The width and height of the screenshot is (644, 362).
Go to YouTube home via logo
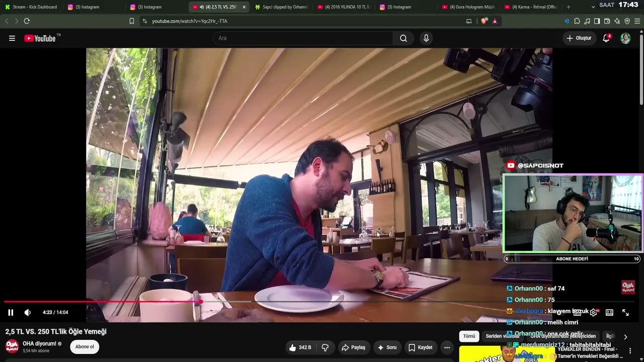click(x=40, y=38)
